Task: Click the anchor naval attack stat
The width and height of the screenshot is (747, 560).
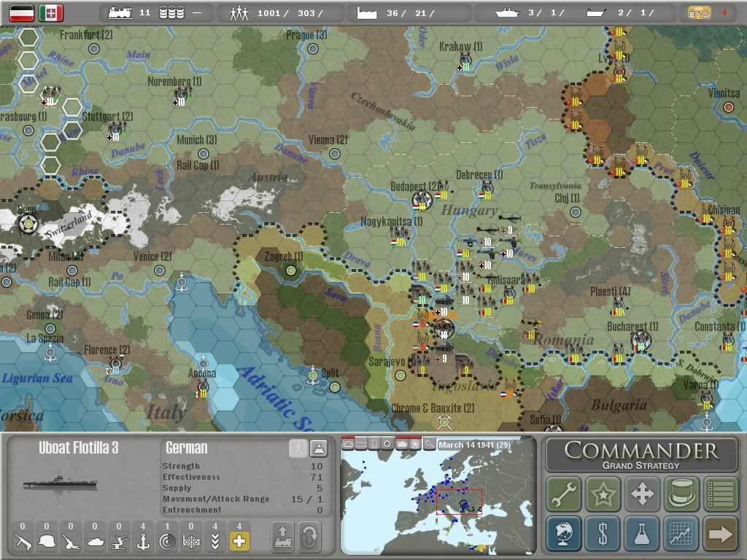Action: pos(143,541)
